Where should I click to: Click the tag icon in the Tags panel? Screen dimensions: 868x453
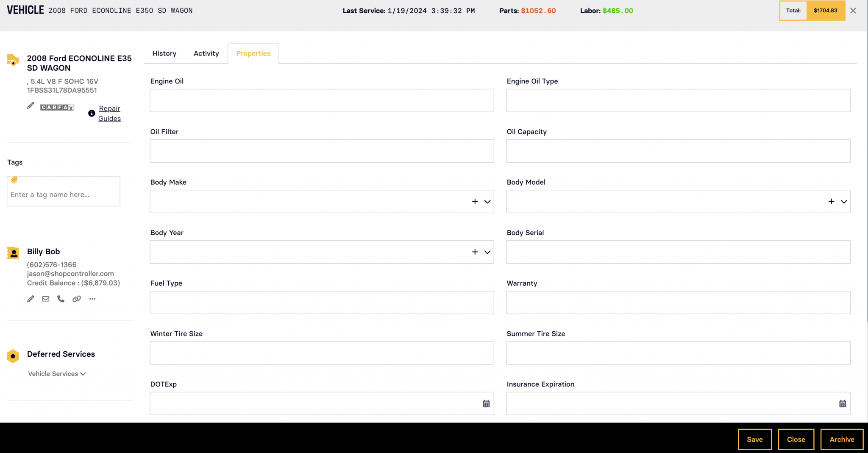14,180
